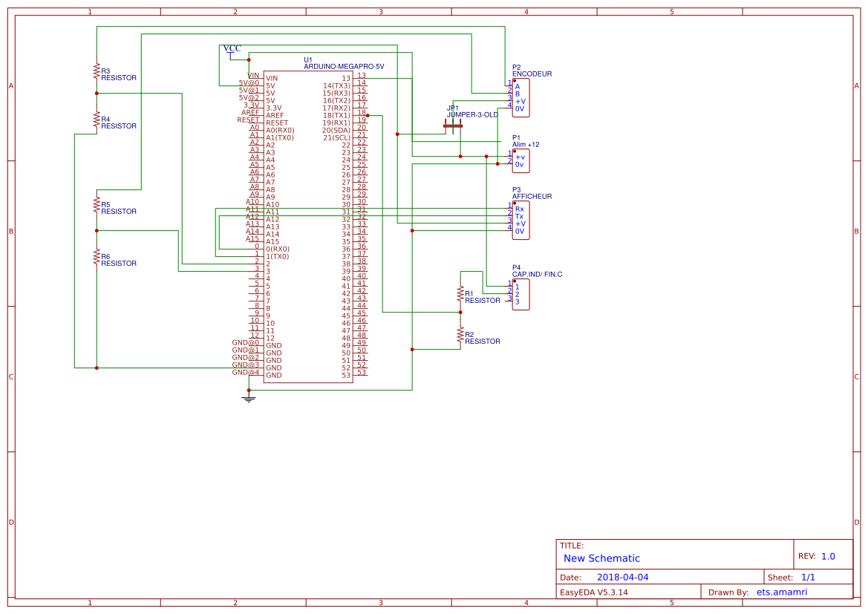
Task: Select the REV value 1.0
Action: (x=828, y=557)
